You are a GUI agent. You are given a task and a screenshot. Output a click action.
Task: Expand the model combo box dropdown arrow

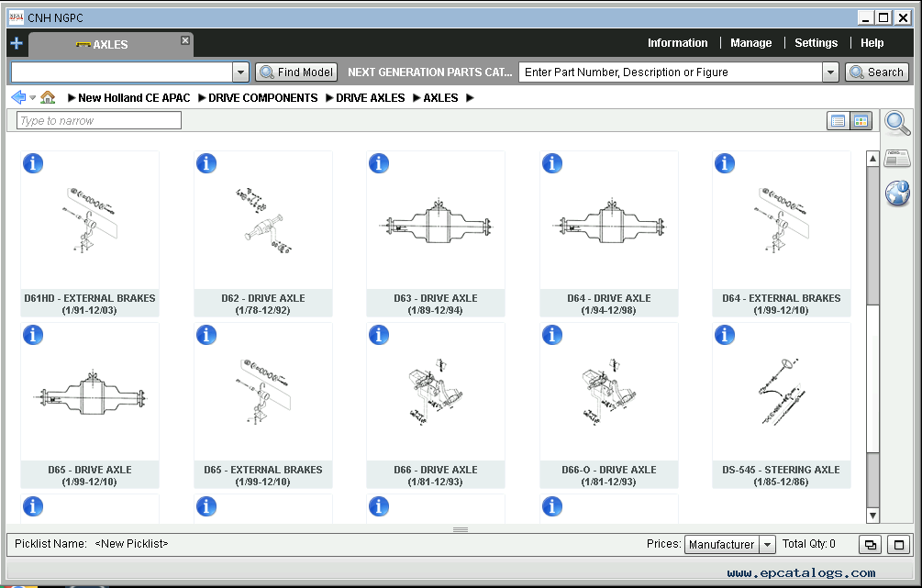[240, 72]
